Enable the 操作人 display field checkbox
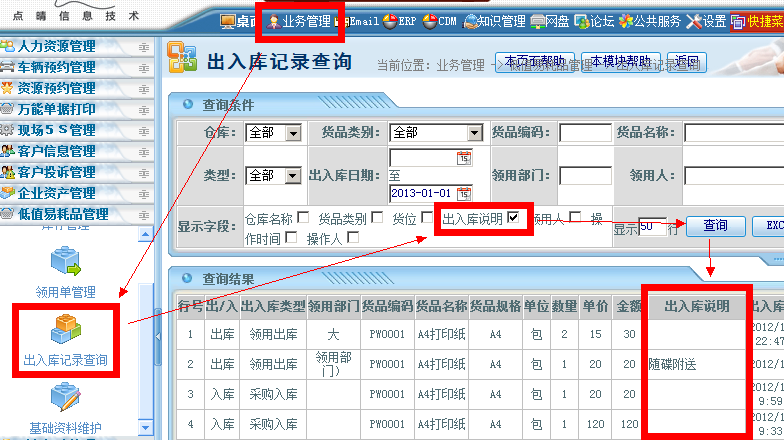 click(352, 238)
